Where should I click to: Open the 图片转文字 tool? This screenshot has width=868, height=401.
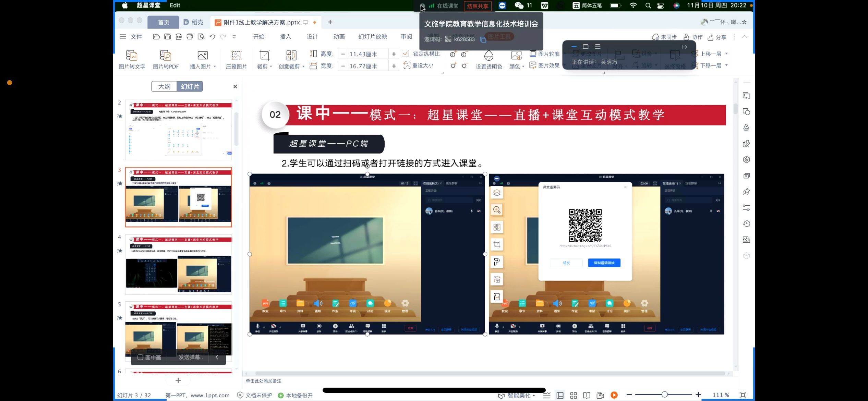(132, 59)
